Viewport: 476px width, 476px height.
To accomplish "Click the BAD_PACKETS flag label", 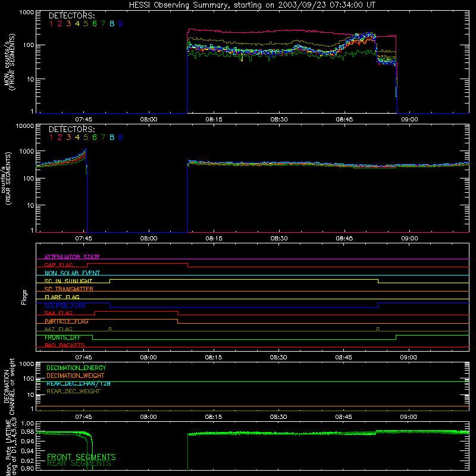I will (x=65, y=346).
